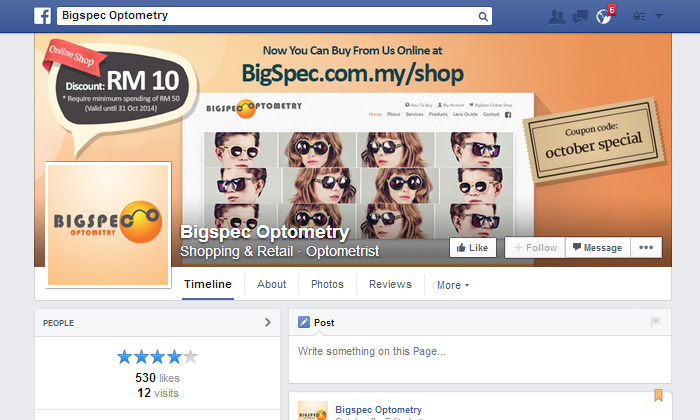Click the Bigspec Optometry page title
700x420 pixels.
click(x=264, y=232)
